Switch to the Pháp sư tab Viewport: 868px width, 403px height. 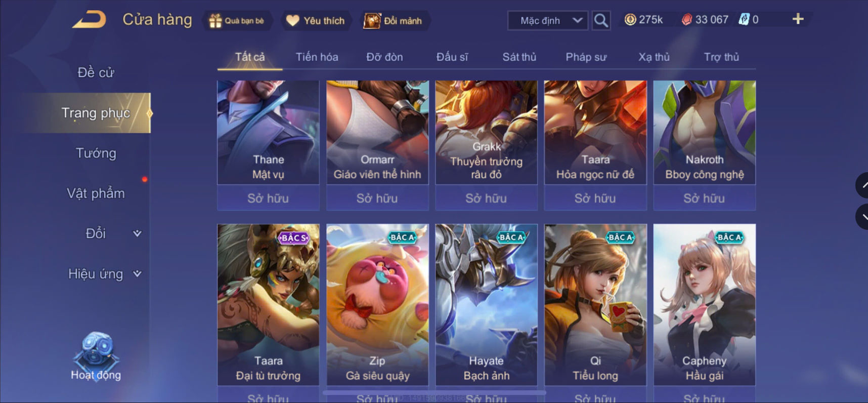(x=586, y=57)
